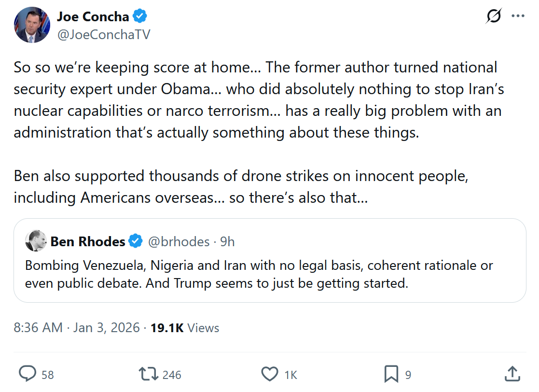This screenshot has width=539, height=392.
Task: Visit the Joe Concha display name link
Action: coord(93,16)
